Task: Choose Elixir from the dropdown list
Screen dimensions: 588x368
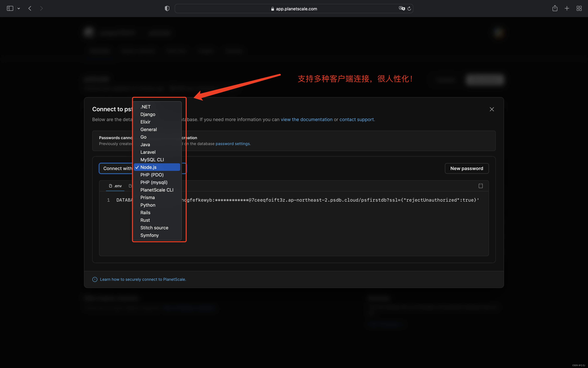Action: click(157, 122)
